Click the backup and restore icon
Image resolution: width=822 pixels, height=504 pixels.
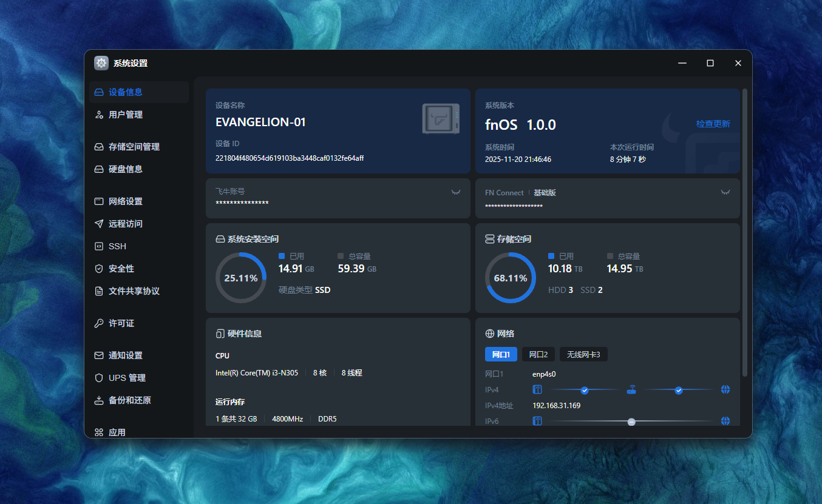(99, 400)
